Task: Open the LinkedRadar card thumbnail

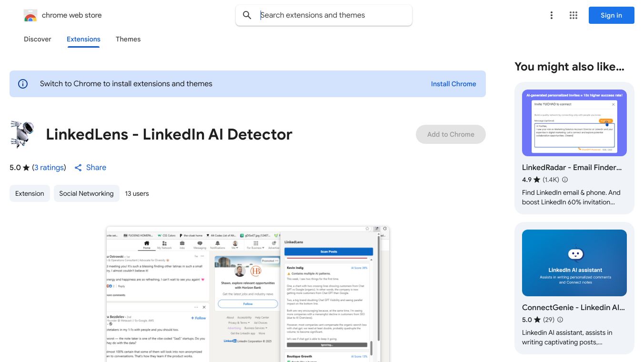Action: (574, 123)
